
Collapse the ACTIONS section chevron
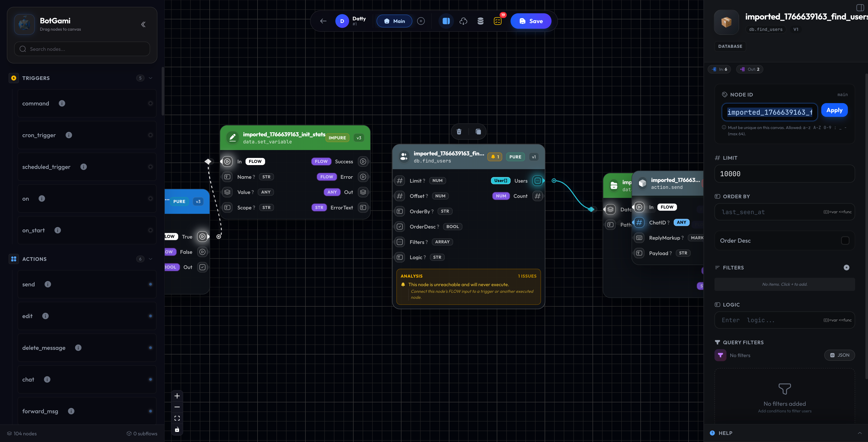point(150,259)
